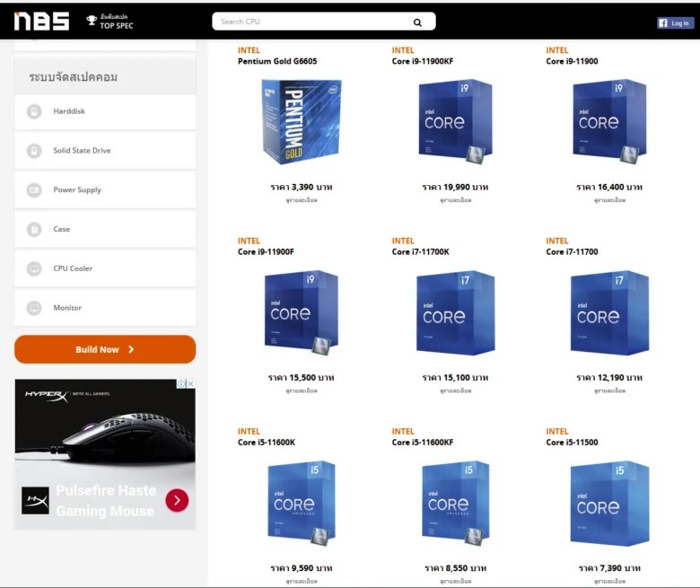
Task: Select the Solid State Drive icon
Action: click(x=34, y=151)
